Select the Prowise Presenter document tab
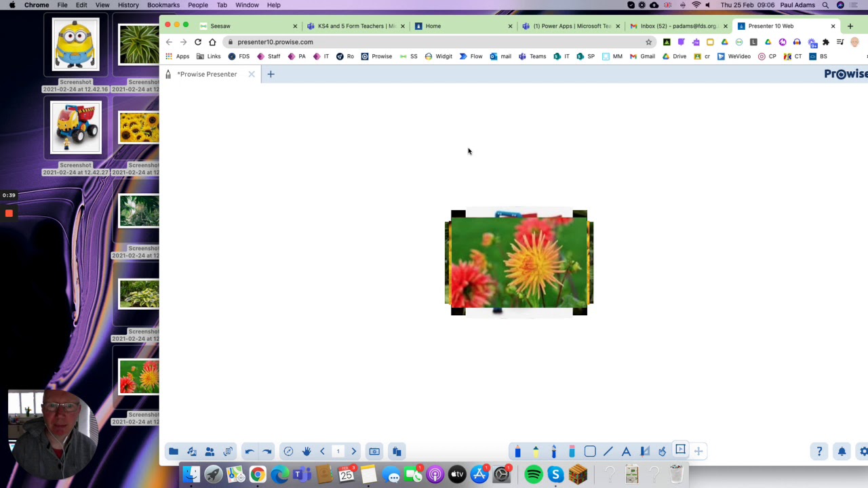Viewport: 868px width, 488px height. (x=207, y=74)
